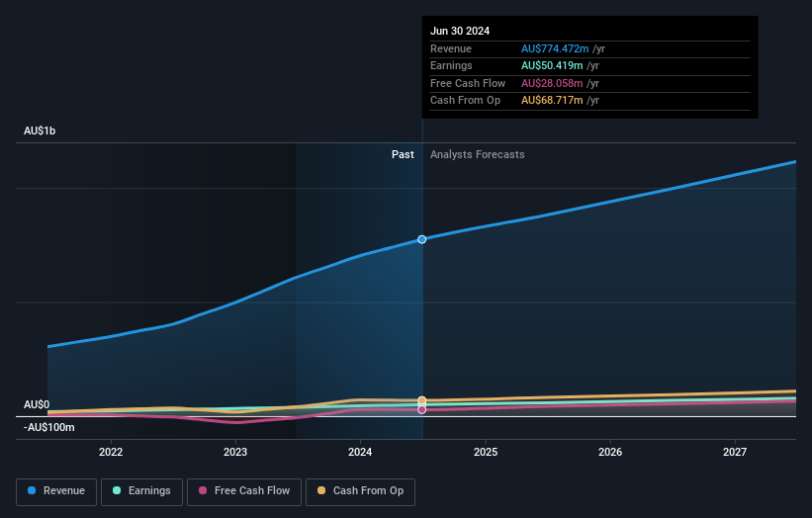The height and width of the screenshot is (518, 812).
Task: Click the AU$774.472m revenue value
Action: [x=555, y=48]
